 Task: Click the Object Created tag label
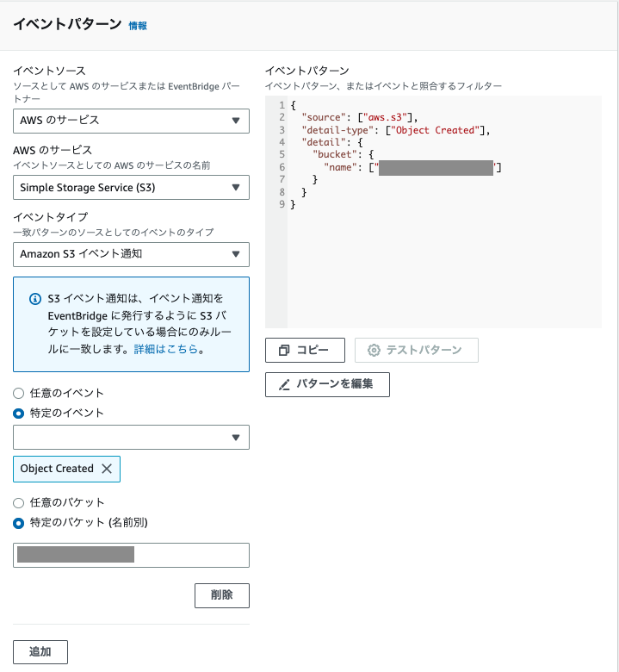coord(57,469)
